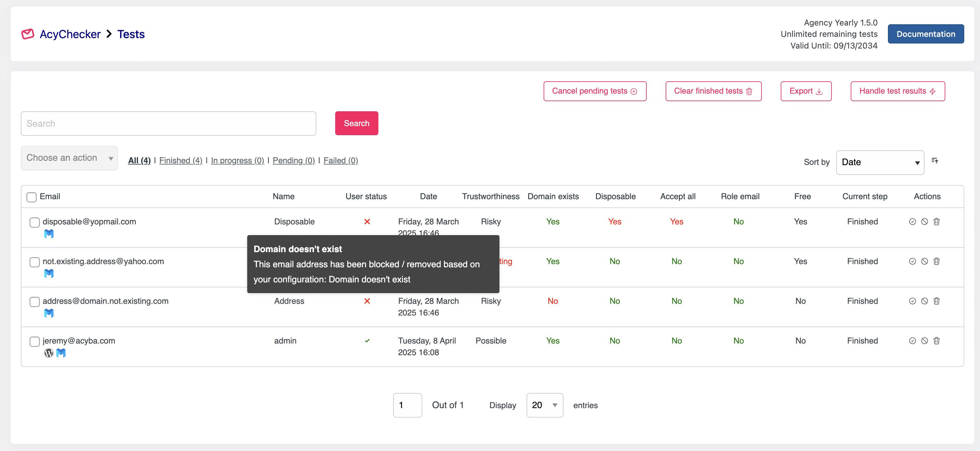The width and height of the screenshot is (980, 451).
Task: Click the block icon for disposable@yopmail.com
Action: tap(925, 222)
